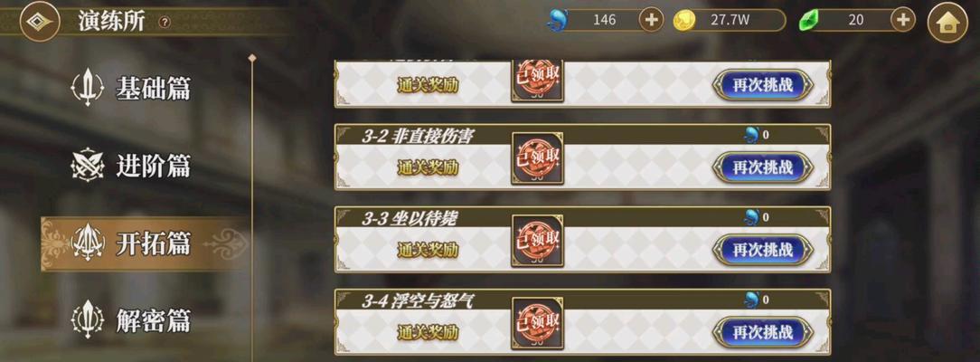Click the 3-3 坐以待毙 stage title bar
The image size is (980, 362).
click(582, 217)
